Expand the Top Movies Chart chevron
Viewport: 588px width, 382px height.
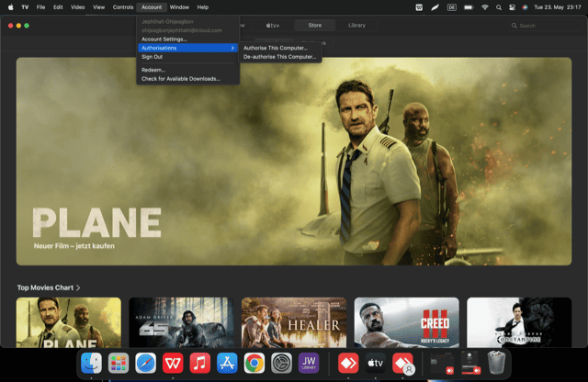pos(78,287)
